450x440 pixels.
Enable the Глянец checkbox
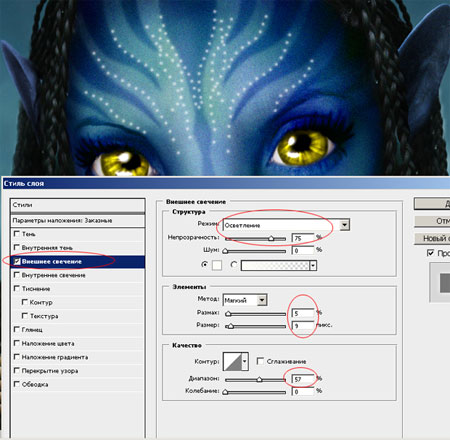click(16, 329)
